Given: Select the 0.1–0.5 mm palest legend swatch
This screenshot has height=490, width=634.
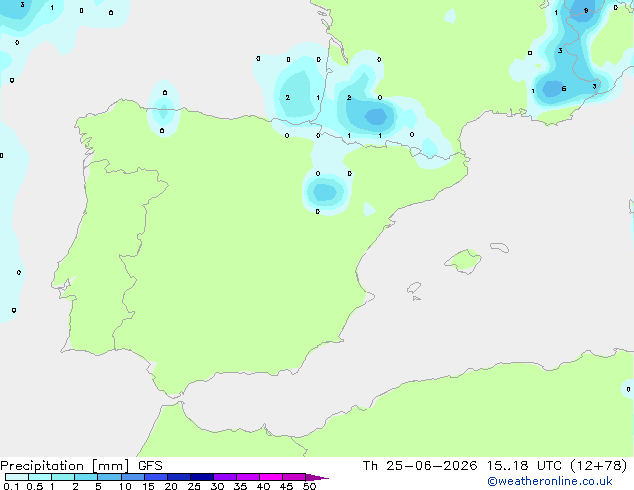Looking at the screenshot, I should [17, 477].
